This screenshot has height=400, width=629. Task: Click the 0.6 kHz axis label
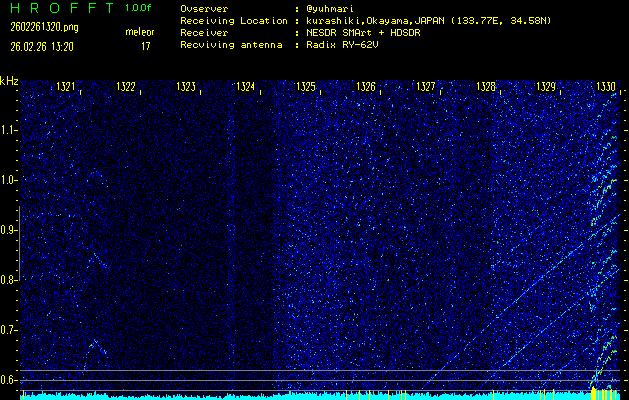tap(7, 380)
